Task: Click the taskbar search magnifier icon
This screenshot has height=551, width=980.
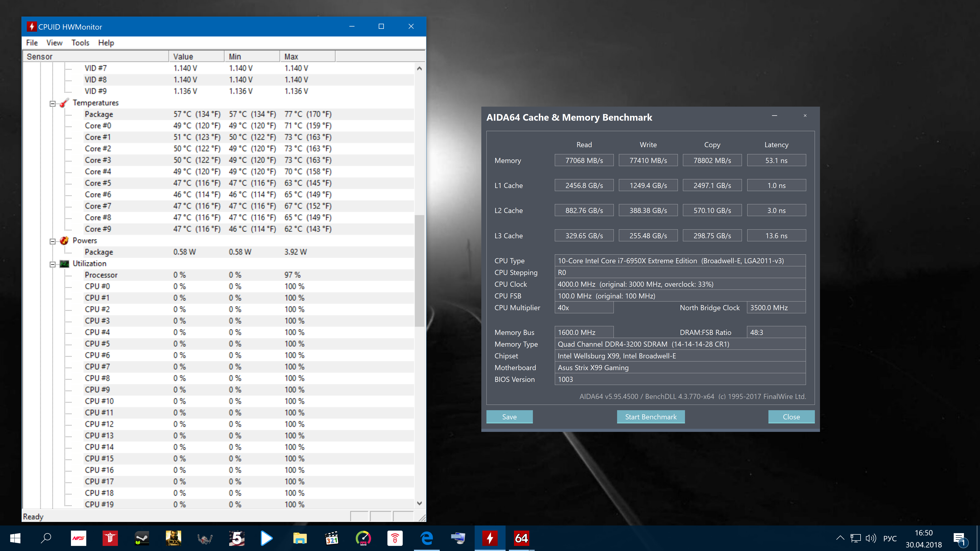Action: click(46, 538)
